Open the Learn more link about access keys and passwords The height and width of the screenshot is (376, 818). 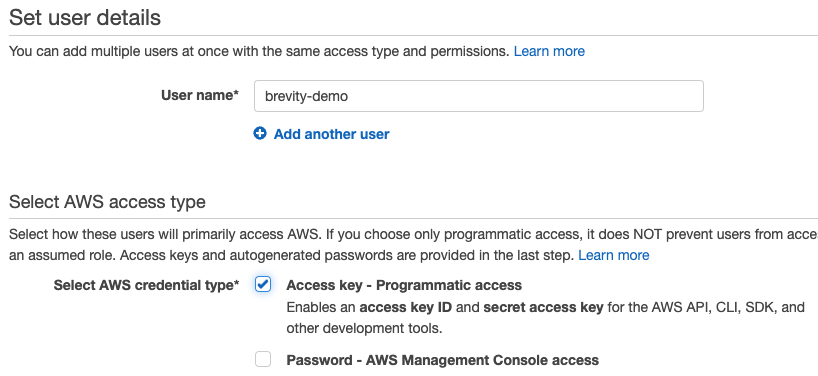(x=614, y=255)
